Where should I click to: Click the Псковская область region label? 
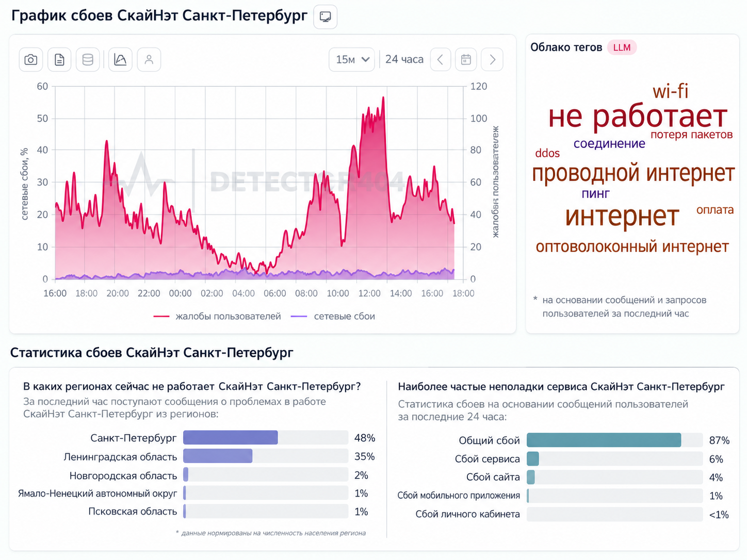(133, 512)
